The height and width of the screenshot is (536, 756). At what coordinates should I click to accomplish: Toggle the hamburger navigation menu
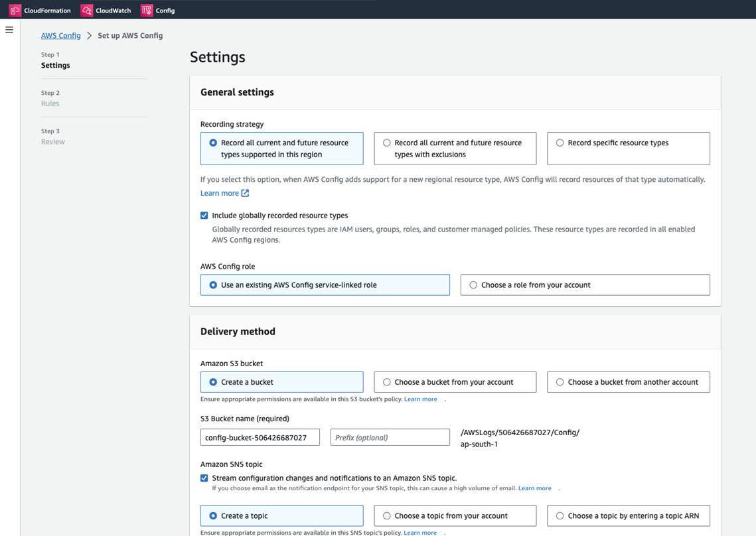tap(9, 30)
